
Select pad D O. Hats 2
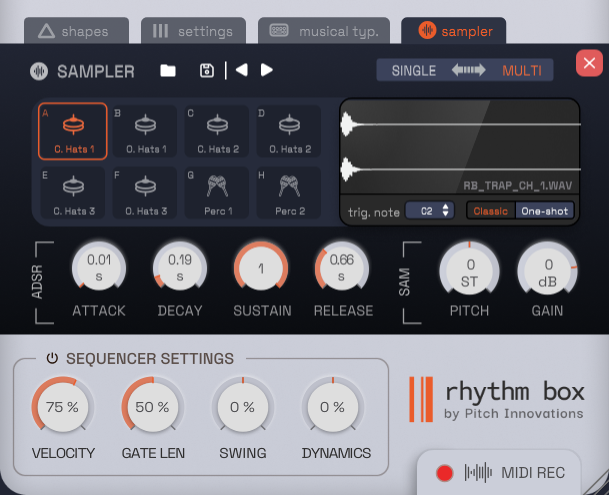coord(289,131)
